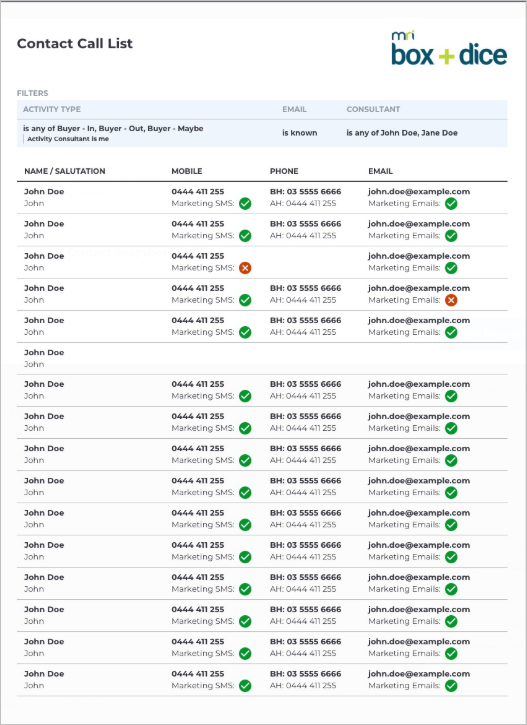Open the email address above the red X
This screenshot has height=725, width=527.
tap(419, 288)
